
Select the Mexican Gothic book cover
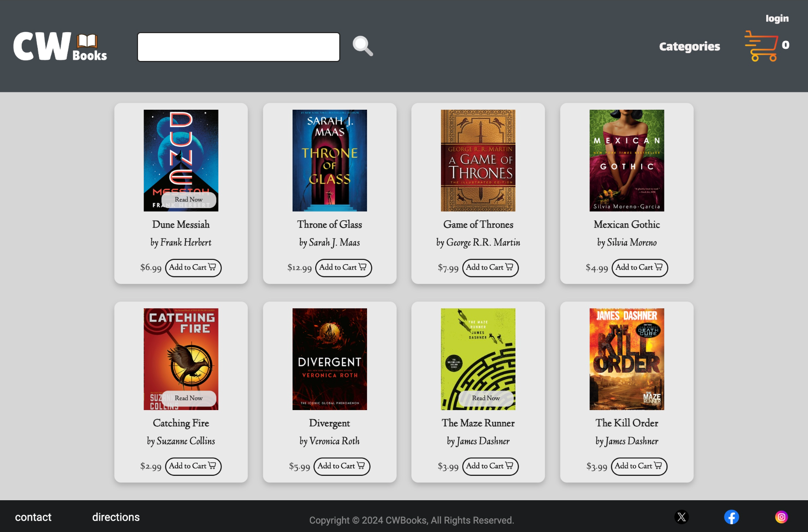pos(626,160)
